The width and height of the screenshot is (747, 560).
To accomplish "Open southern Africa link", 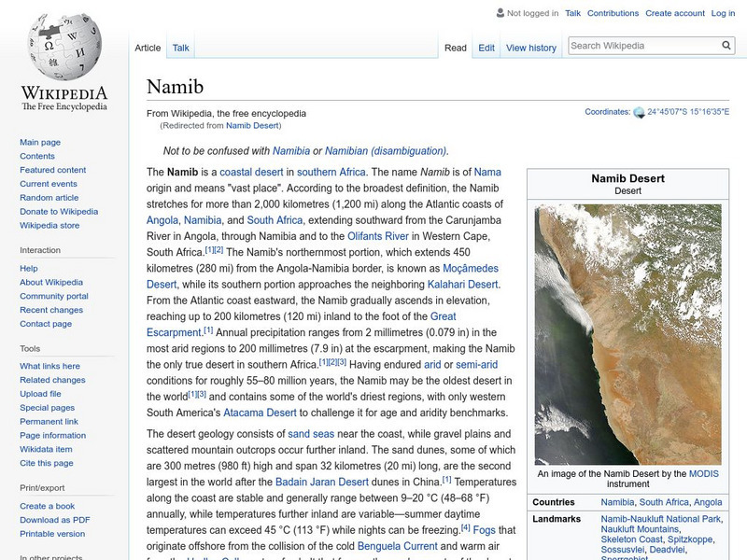I will 331,172.
